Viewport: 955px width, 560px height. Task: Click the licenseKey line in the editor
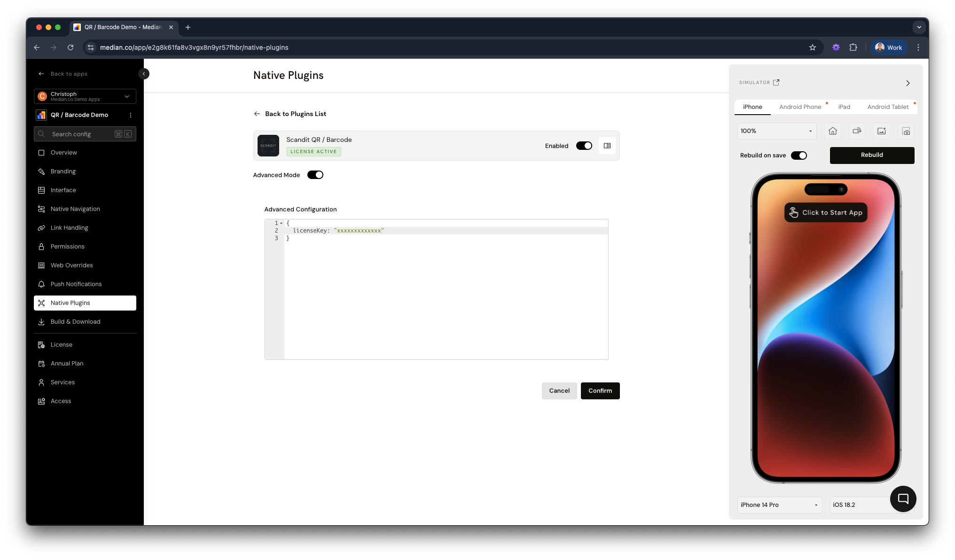pos(446,231)
